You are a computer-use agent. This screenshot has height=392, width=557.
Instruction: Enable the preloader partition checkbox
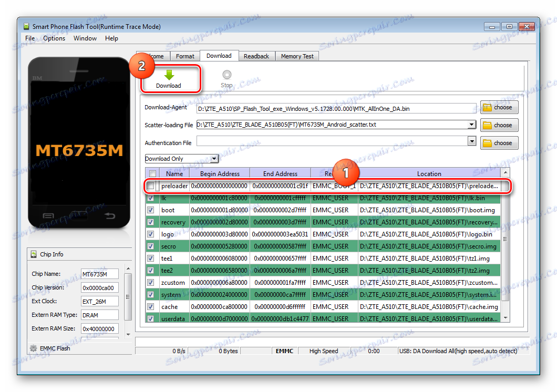[x=151, y=186]
